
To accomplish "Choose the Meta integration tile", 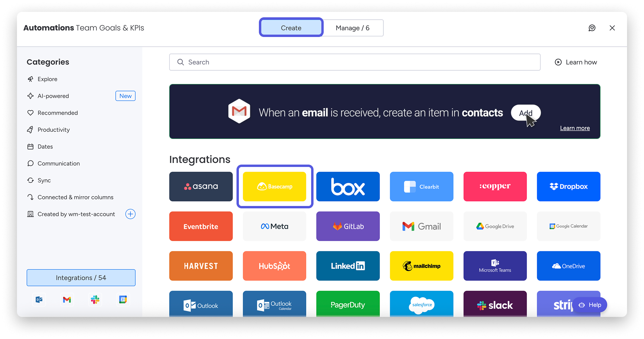I will click(274, 226).
